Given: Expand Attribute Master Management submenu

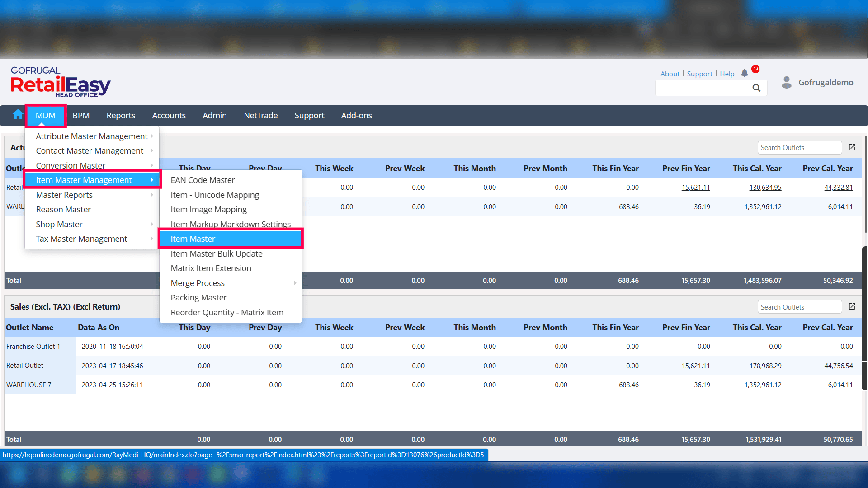Looking at the screenshot, I should click(x=92, y=136).
